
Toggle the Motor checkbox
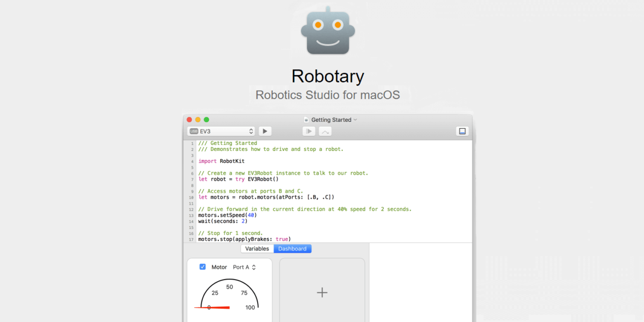(203, 267)
